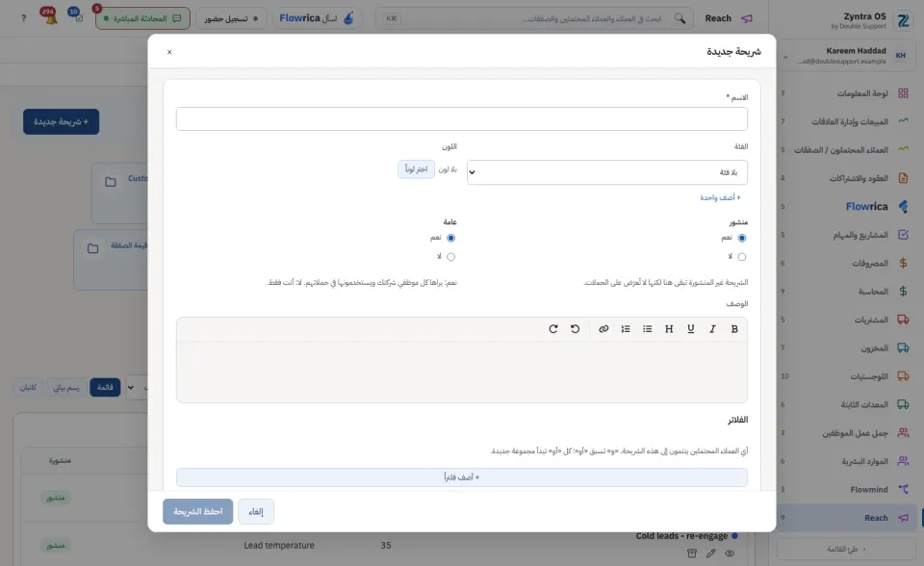This screenshot has width=924, height=566.
Task: Switch to رسم بياني chart view
Action: (x=66, y=387)
